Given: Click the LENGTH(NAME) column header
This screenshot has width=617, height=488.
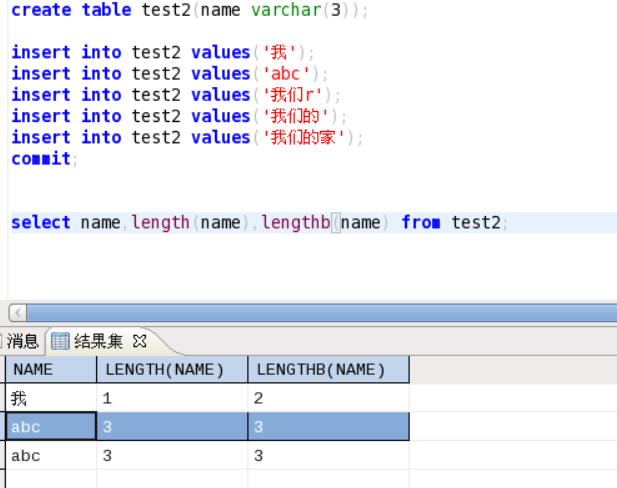Looking at the screenshot, I should [171, 370].
